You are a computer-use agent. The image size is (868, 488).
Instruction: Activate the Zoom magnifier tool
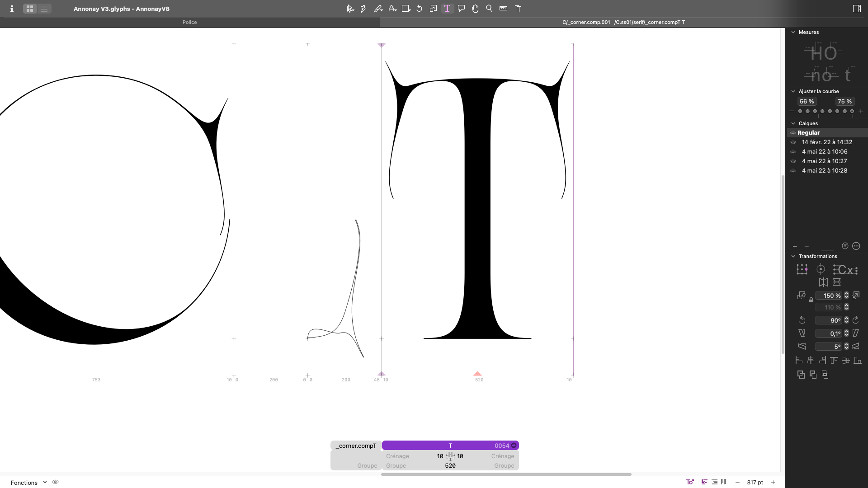pyautogui.click(x=489, y=9)
